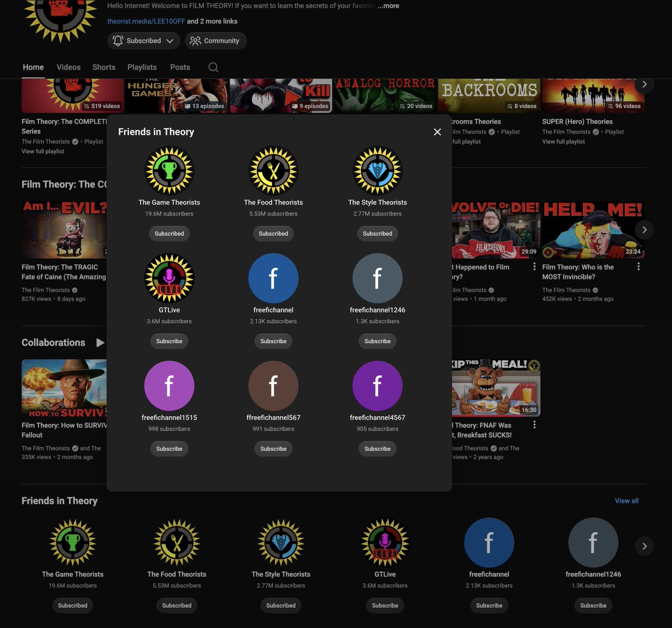Image resolution: width=672 pixels, height=628 pixels.
Task: Open the 'and 2 more links' text
Action: coord(212,21)
